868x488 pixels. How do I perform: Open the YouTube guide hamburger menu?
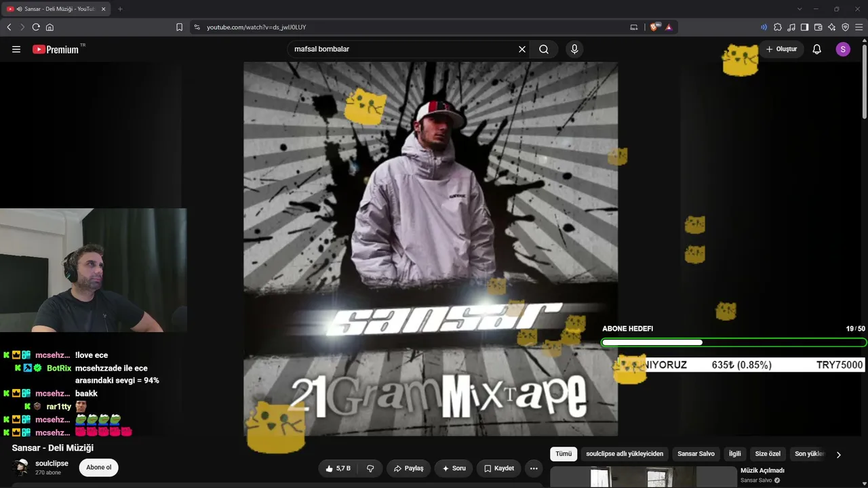point(16,49)
